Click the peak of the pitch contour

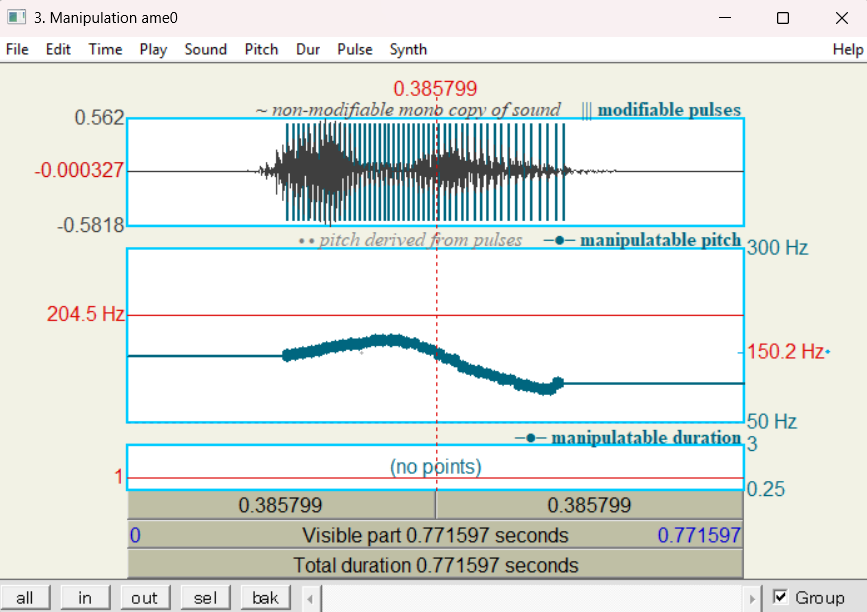tap(391, 339)
